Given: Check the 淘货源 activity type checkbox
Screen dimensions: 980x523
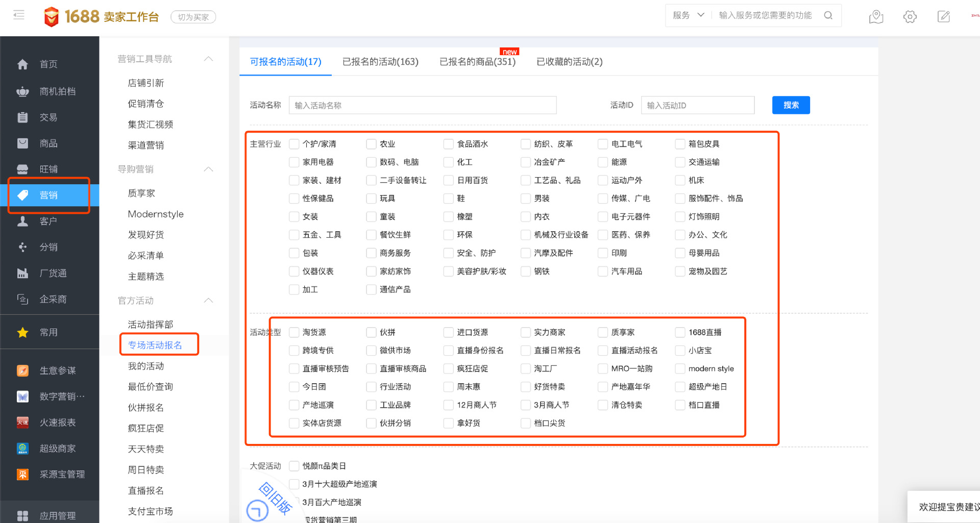Looking at the screenshot, I should (294, 332).
